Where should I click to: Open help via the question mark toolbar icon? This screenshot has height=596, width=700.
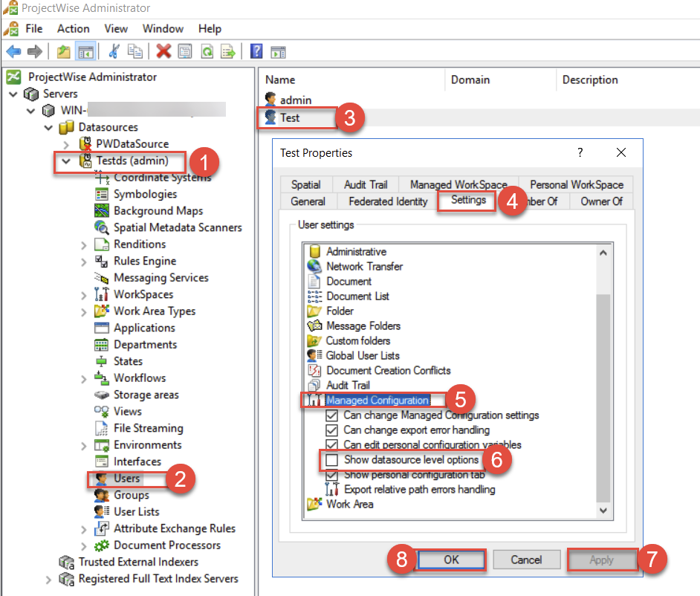tap(257, 51)
